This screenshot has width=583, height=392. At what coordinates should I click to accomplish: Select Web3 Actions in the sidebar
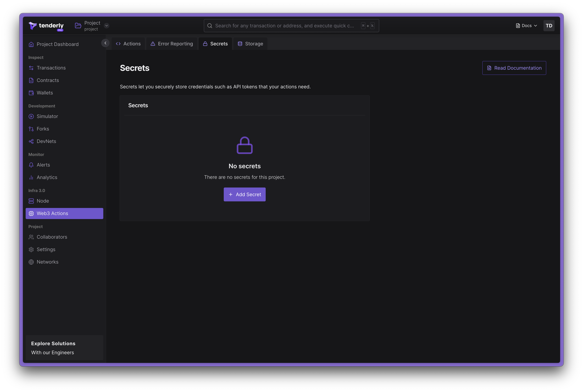(x=64, y=213)
